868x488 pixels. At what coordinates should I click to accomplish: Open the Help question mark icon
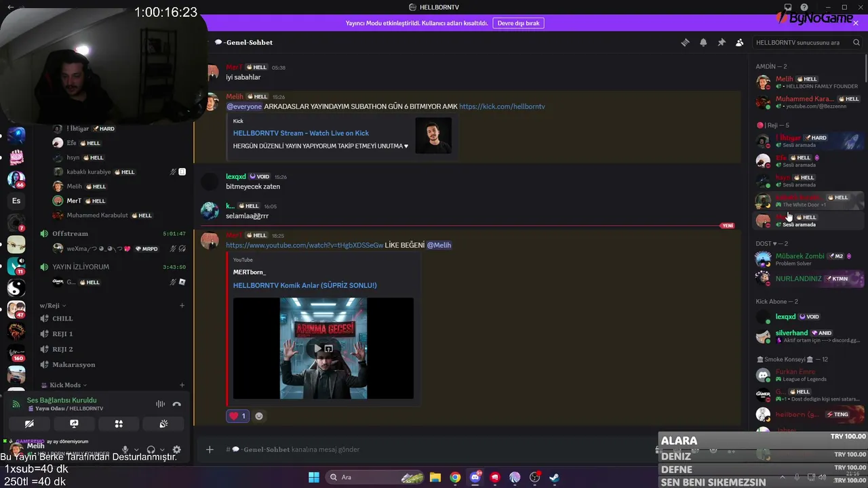pos(804,7)
